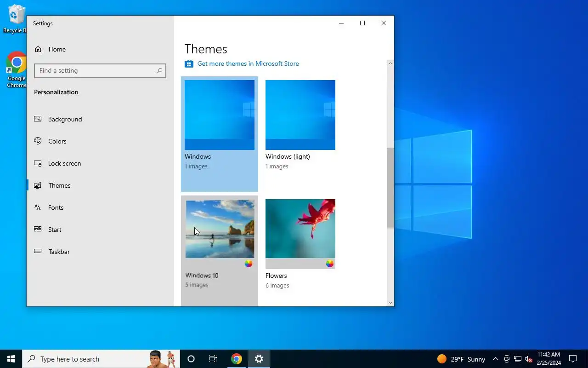Click the Colors palette icon in sidebar
588x368 pixels.
(x=38, y=141)
